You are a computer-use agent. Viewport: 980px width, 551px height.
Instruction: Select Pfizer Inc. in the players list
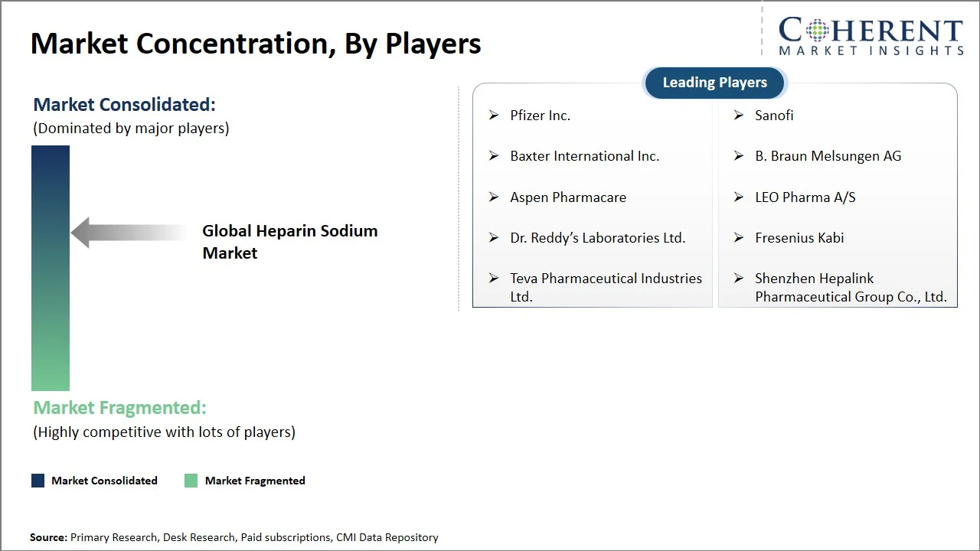click(x=540, y=116)
